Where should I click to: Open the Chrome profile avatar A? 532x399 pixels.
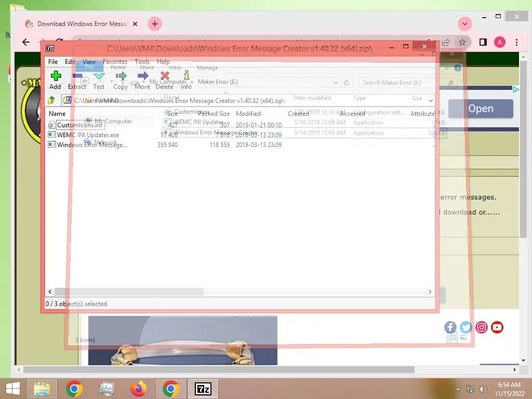[x=499, y=42]
